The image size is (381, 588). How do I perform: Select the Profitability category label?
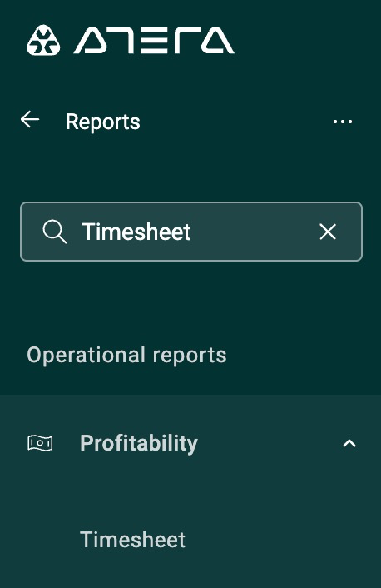point(139,444)
